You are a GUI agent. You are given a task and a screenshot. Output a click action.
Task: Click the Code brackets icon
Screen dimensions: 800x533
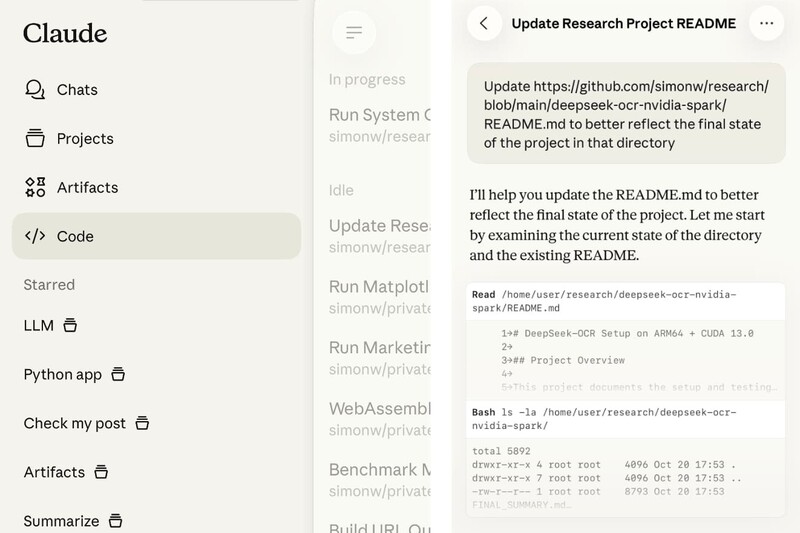click(x=35, y=236)
